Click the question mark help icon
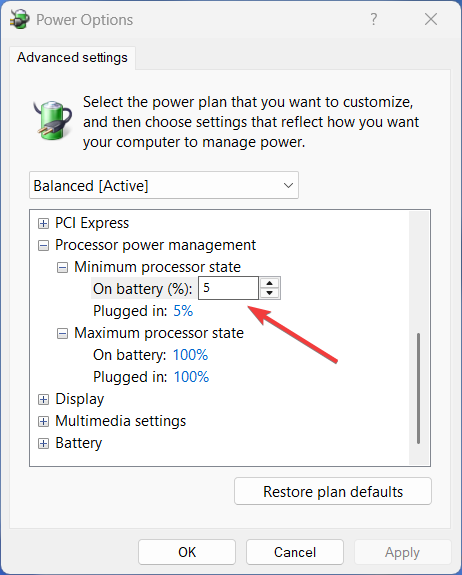462x575 pixels. (x=373, y=19)
